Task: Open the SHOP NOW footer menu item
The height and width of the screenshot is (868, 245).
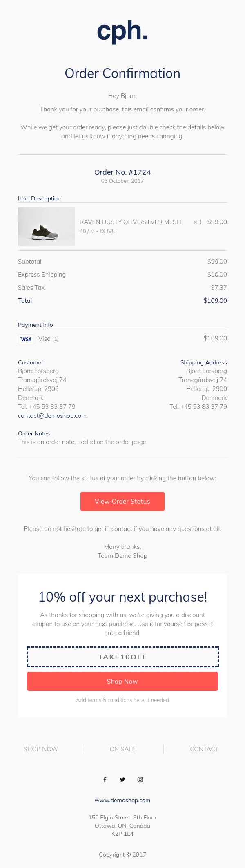Action: click(x=41, y=749)
